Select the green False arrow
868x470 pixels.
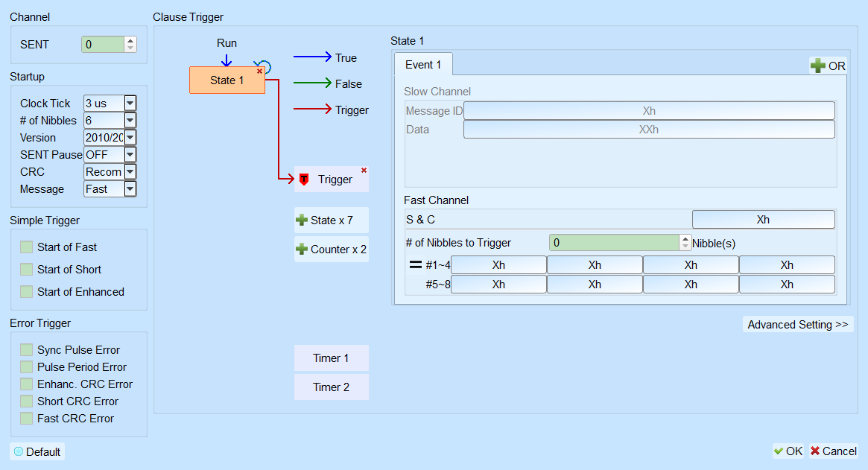(313, 83)
